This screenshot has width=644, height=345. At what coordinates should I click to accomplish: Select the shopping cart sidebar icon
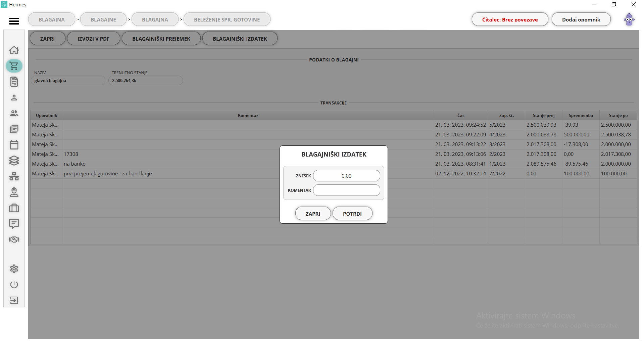pos(14,66)
